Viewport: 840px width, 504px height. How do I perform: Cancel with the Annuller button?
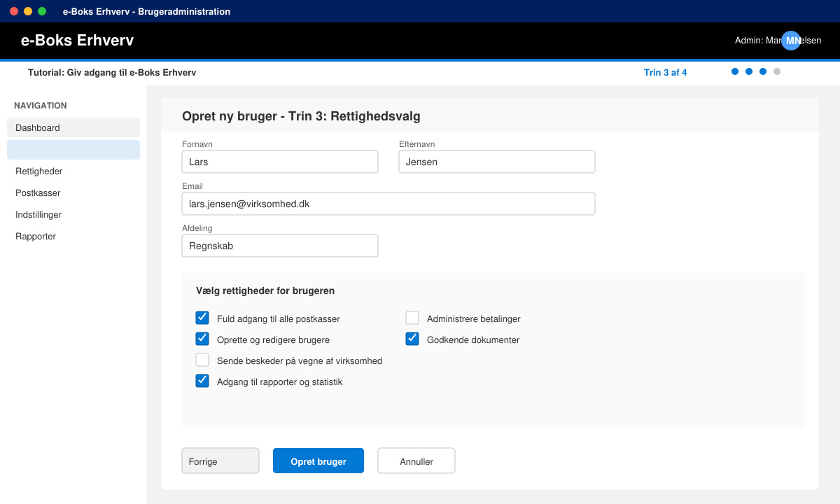(416, 461)
